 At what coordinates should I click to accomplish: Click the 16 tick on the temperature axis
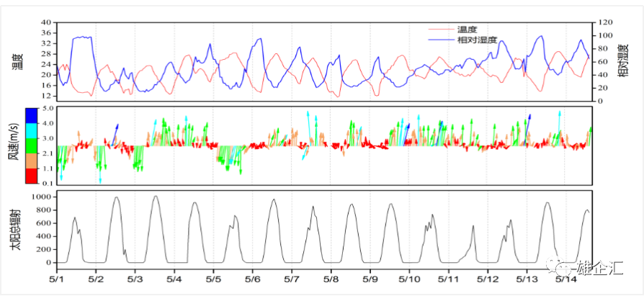click(x=48, y=86)
